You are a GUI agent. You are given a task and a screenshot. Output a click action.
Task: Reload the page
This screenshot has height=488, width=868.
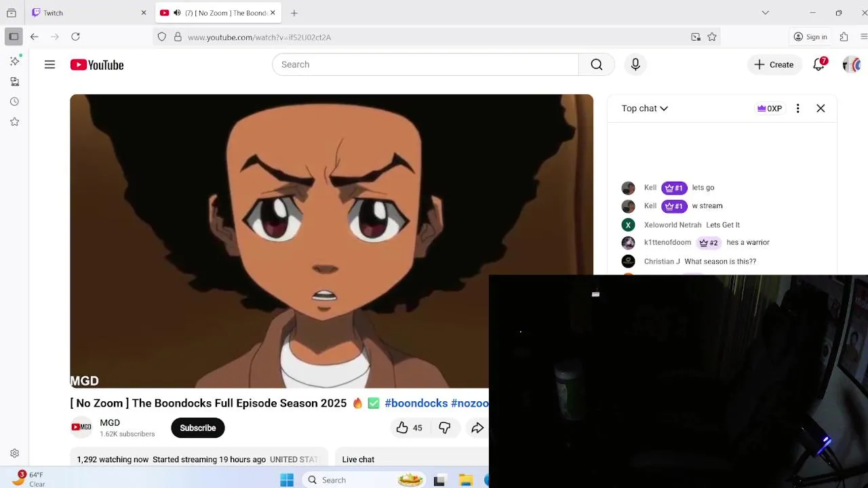[75, 37]
